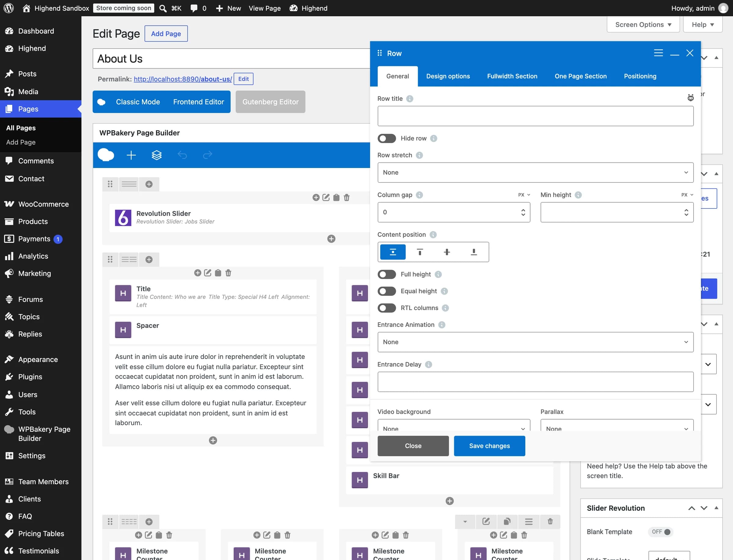Enable the Full height switch
The image size is (733, 560).
click(386, 274)
